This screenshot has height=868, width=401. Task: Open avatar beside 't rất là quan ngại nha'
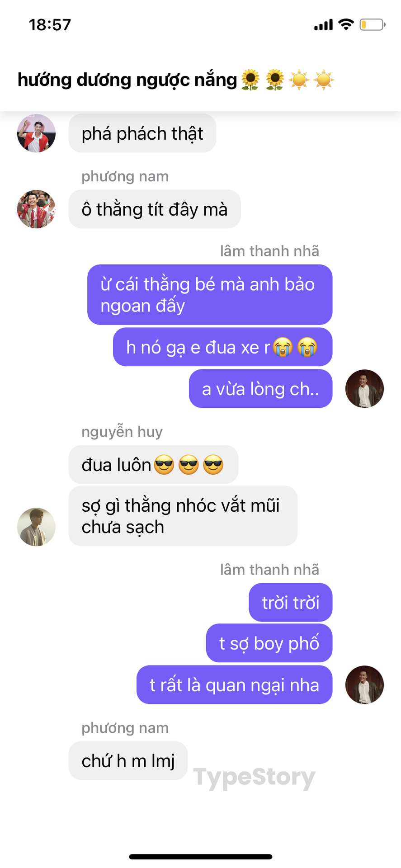click(364, 684)
